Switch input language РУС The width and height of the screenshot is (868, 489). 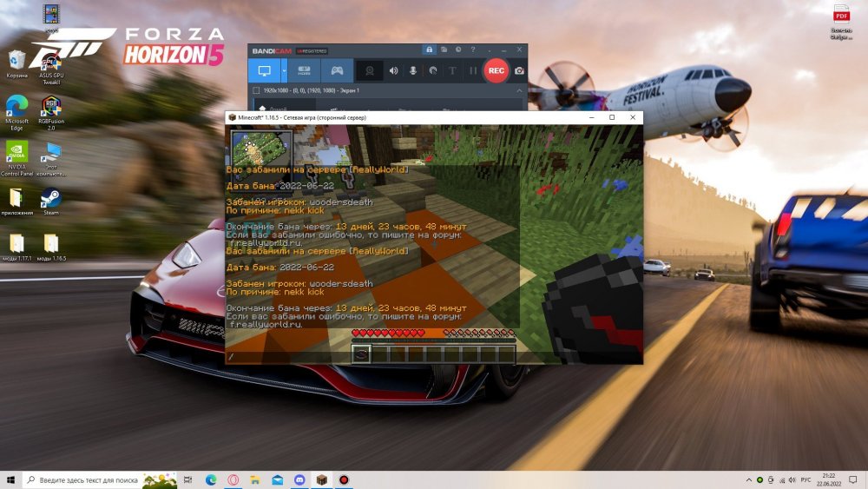click(x=806, y=479)
